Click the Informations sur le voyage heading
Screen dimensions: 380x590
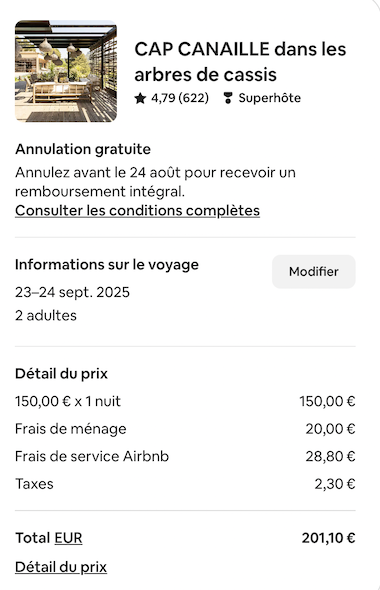[x=107, y=265]
